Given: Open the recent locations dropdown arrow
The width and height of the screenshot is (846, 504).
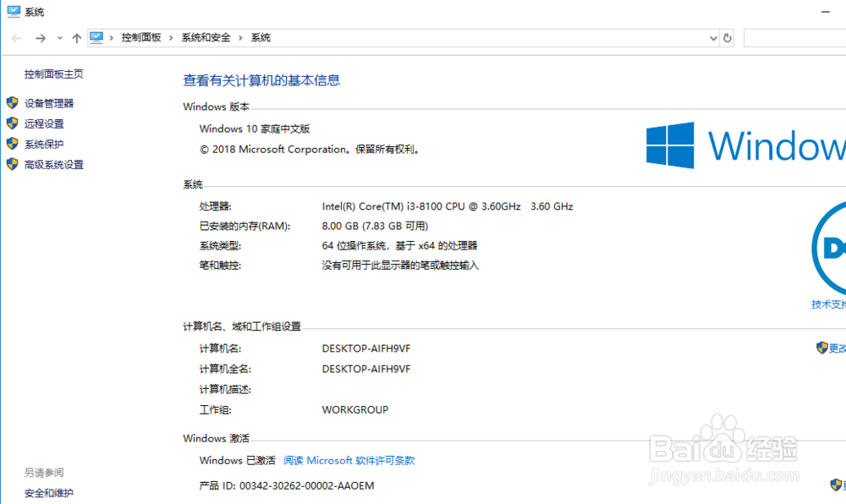Looking at the screenshot, I should point(60,38).
